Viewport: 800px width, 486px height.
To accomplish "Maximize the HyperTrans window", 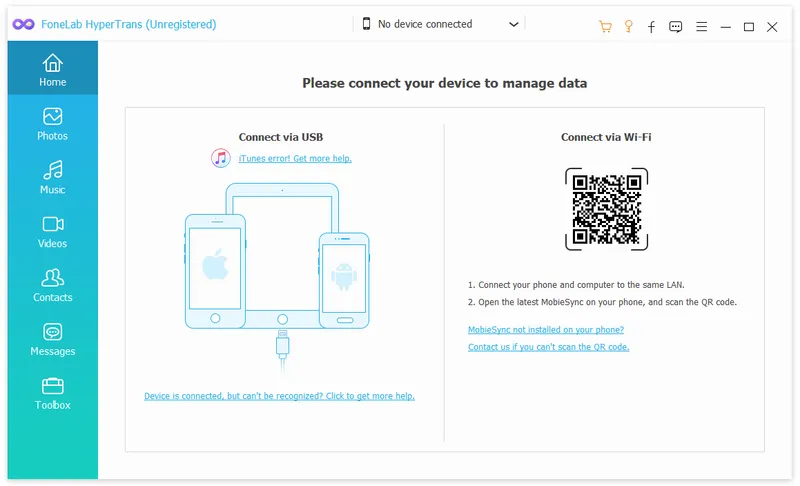I will coord(748,27).
